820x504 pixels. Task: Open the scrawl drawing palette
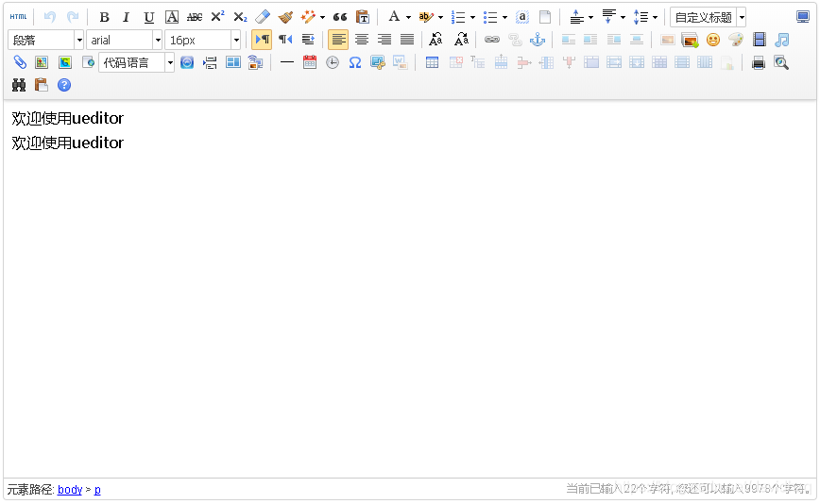click(x=736, y=40)
